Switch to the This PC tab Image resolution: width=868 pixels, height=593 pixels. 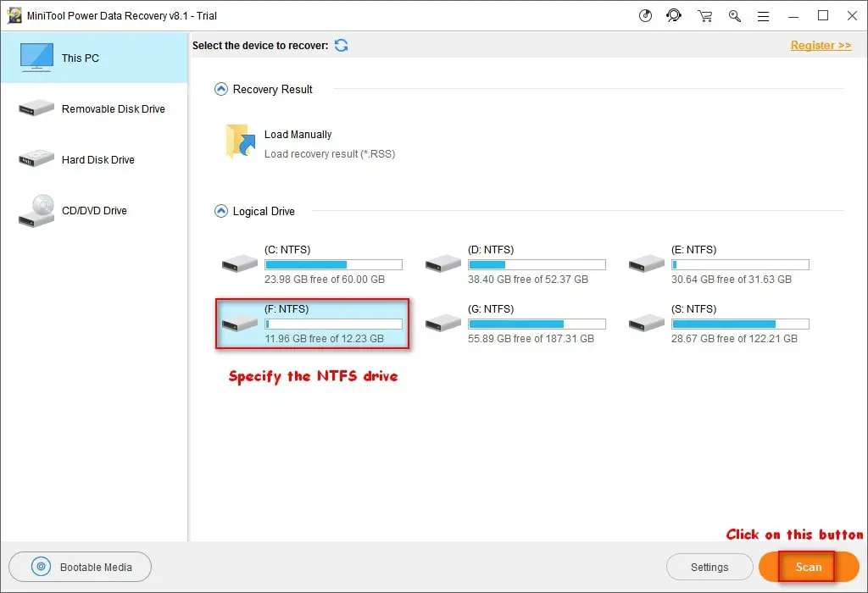(x=94, y=58)
